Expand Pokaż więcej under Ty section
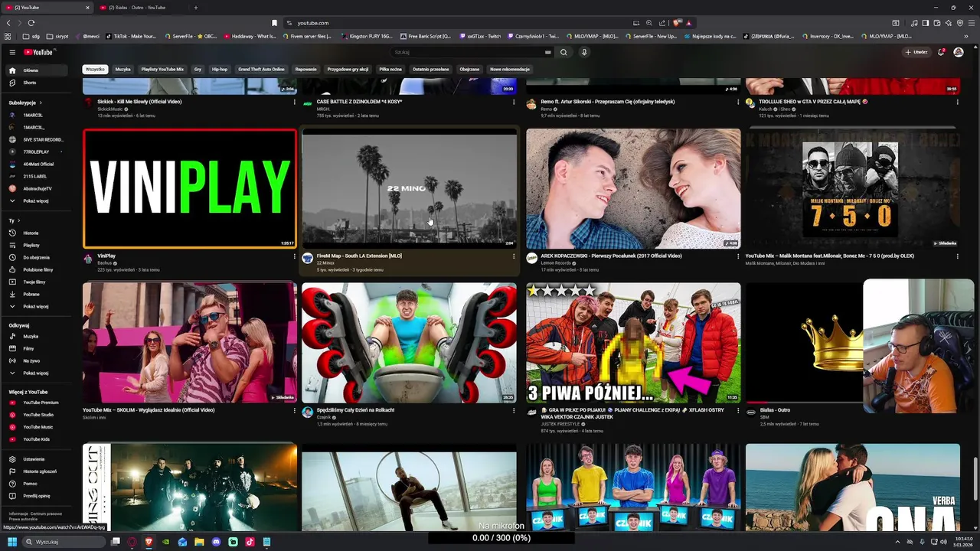Viewport: 980px width, 551px height. click(38, 306)
